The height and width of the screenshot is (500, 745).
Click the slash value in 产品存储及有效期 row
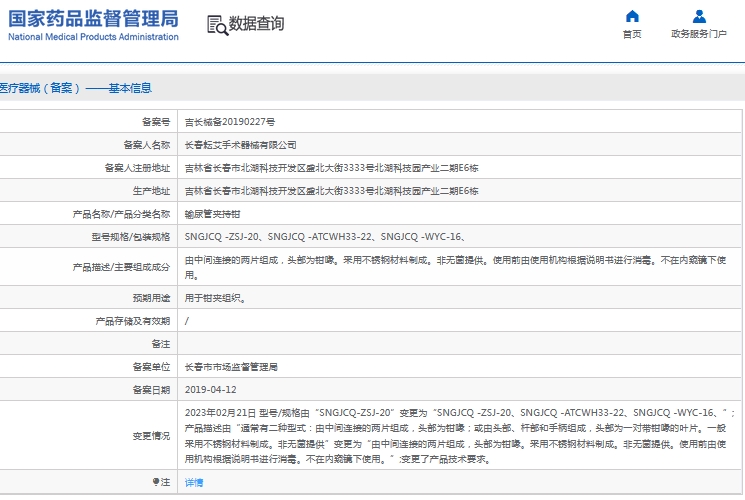[187, 321]
